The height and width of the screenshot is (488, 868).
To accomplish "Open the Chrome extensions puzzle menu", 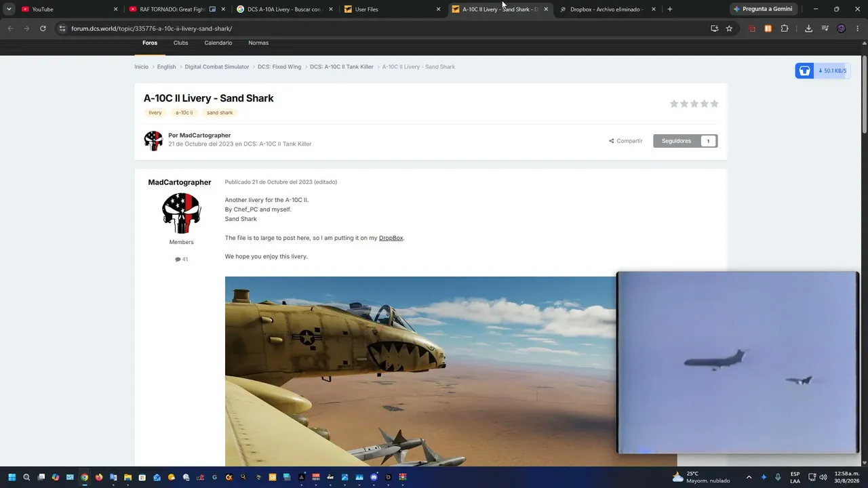I will [785, 28].
